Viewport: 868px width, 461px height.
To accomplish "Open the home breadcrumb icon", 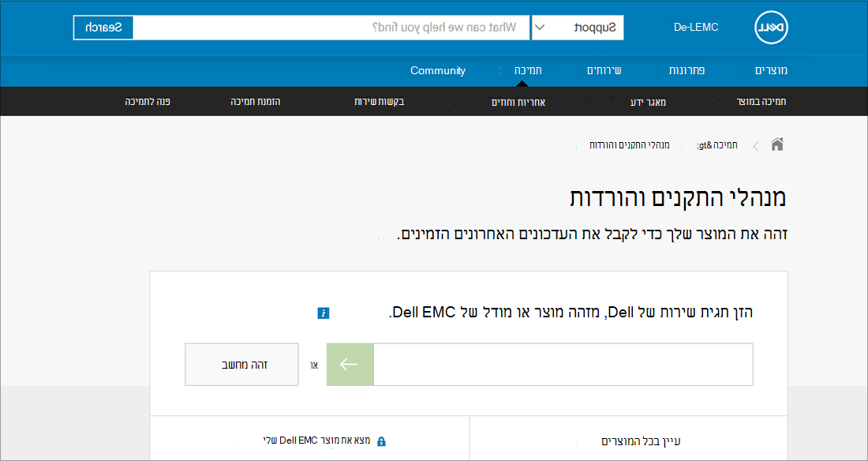I will pyautogui.click(x=777, y=145).
